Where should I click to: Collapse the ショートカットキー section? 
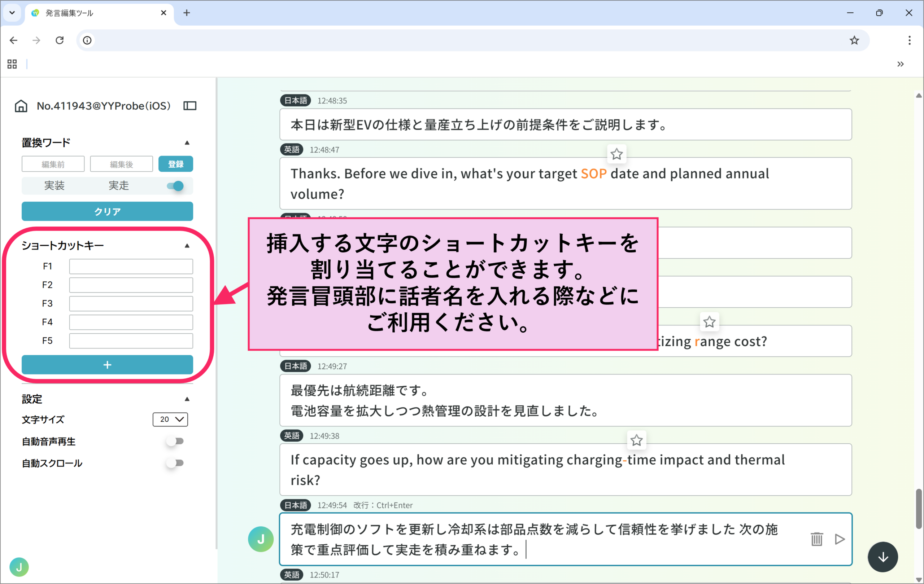click(x=187, y=246)
